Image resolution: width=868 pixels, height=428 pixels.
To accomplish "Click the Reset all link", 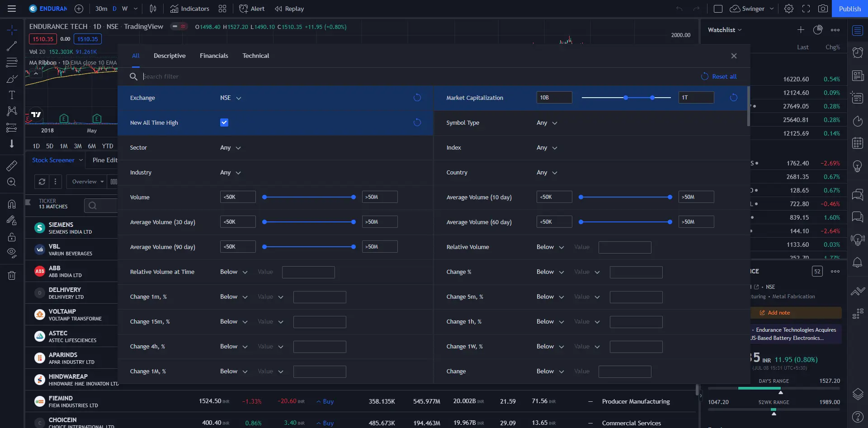I will coord(724,76).
